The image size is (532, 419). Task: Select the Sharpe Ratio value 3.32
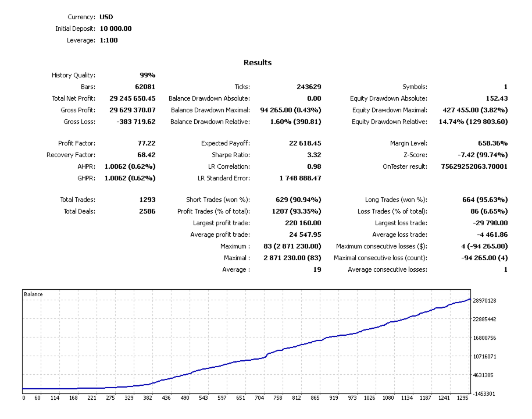click(x=314, y=155)
